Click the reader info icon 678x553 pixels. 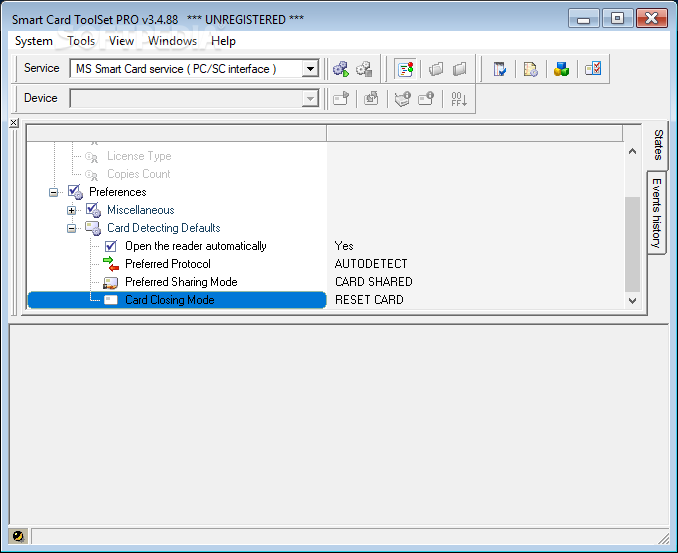[x=403, y=99]
